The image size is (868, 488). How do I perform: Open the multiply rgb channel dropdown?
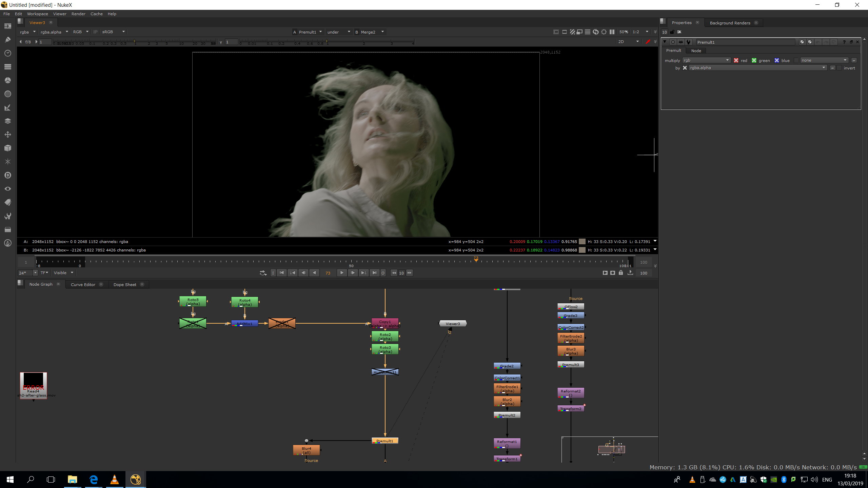pos(706,60)
